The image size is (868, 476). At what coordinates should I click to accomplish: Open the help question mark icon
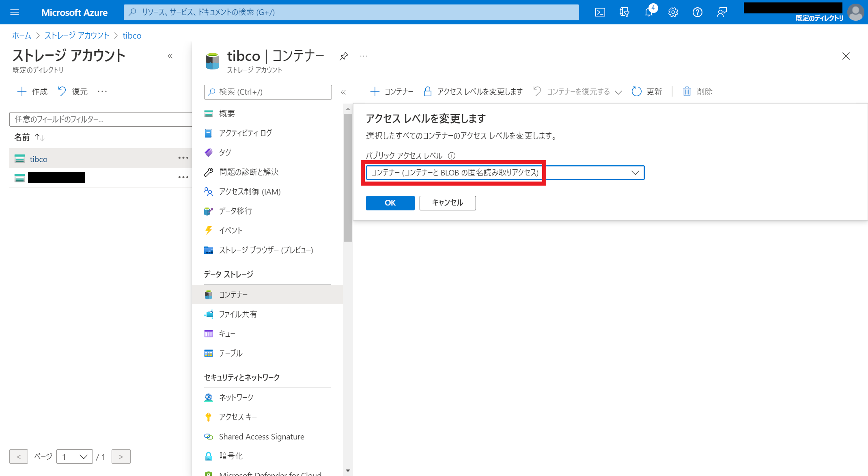(697, 12)
